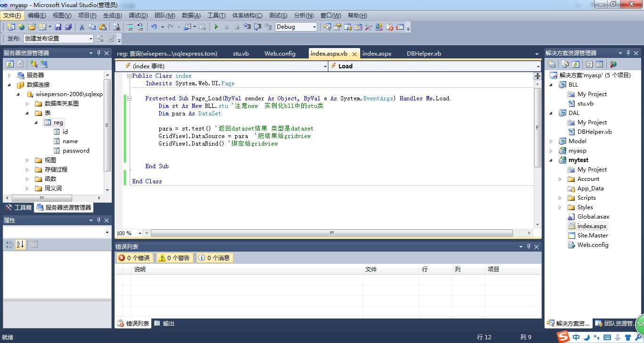Open the 文件(F) menu
The image size is (644, 343).
[x=12, y=16]
